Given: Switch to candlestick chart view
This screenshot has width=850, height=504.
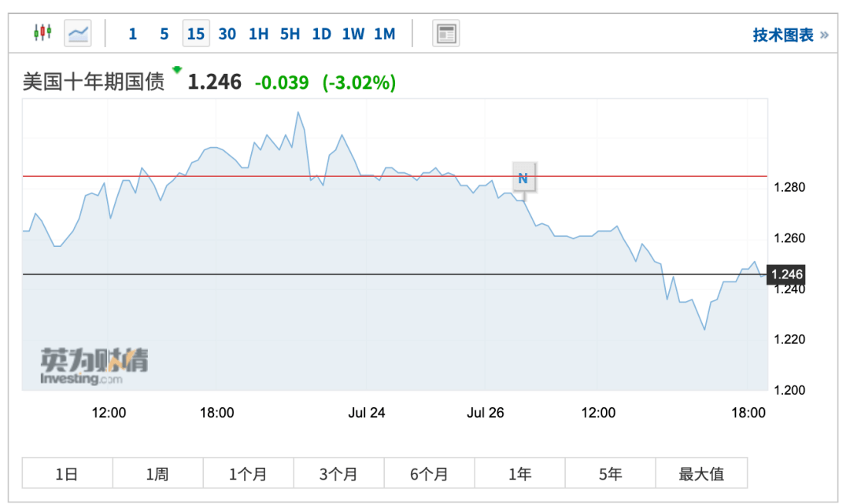Looking at the screenshot, I should tap(42, 33).
